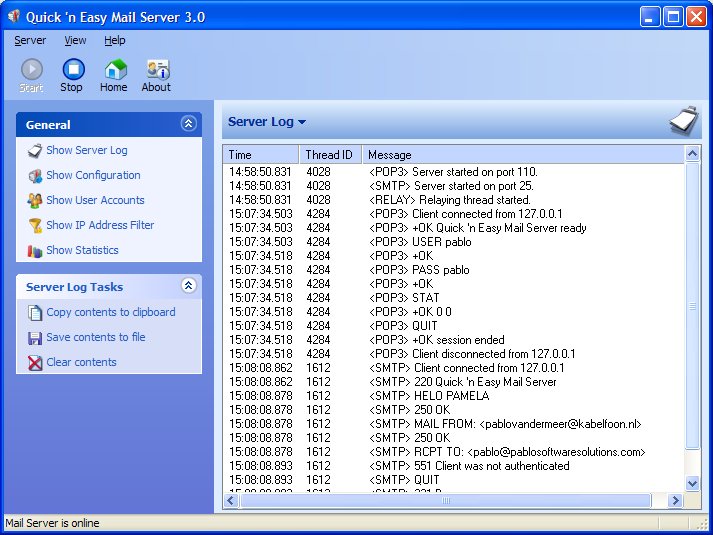Sort log by the Thread ID column header

(x=330, y=155)
